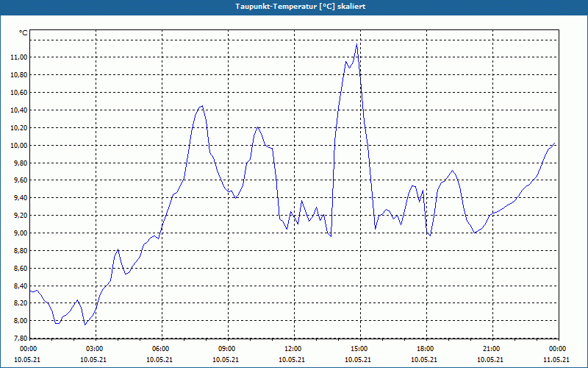Select the 10.05.21 date under 09:00
Screen dimensions: 588x368
226,360
